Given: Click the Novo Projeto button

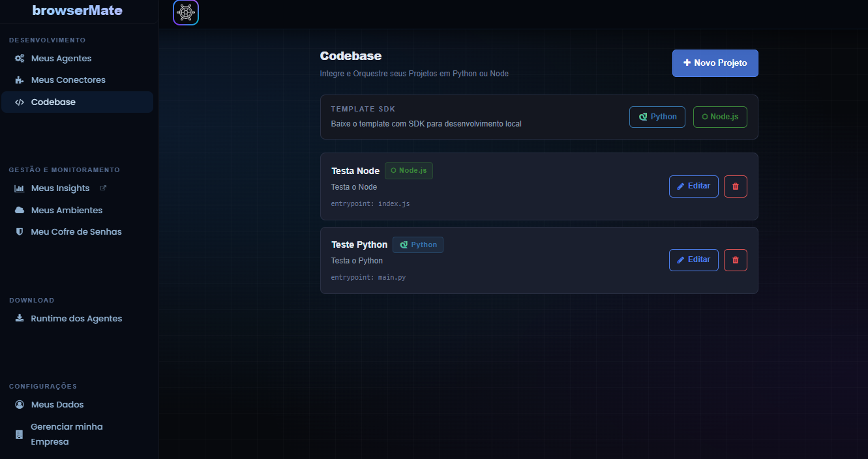Looking at the screenshot, I should pyautogui.click(x=715, y=63).
